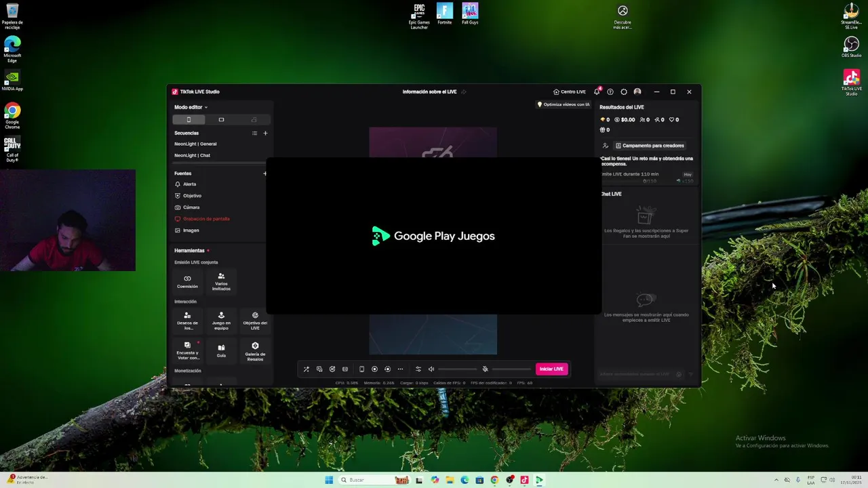Click the magic wand effects icon
The width and height of the screenshot is (868, 488).
click(306, 369)
